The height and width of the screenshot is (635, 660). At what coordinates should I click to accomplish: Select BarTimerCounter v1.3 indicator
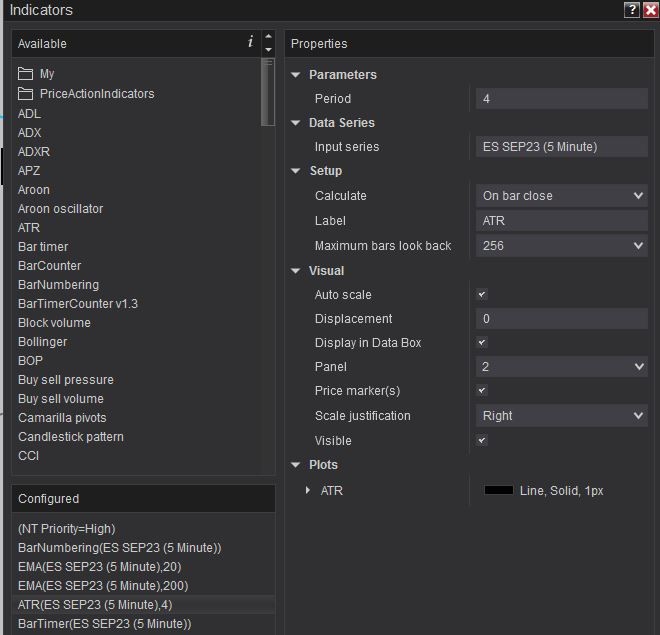click(78, 304)
